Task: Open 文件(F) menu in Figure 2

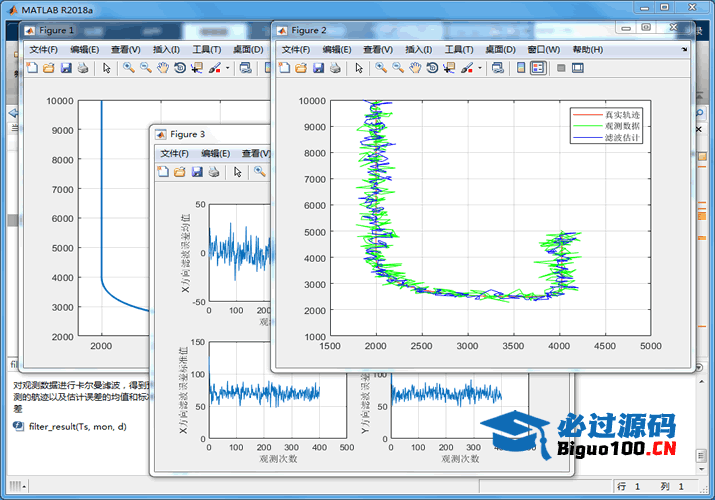Action: [296, 49]
